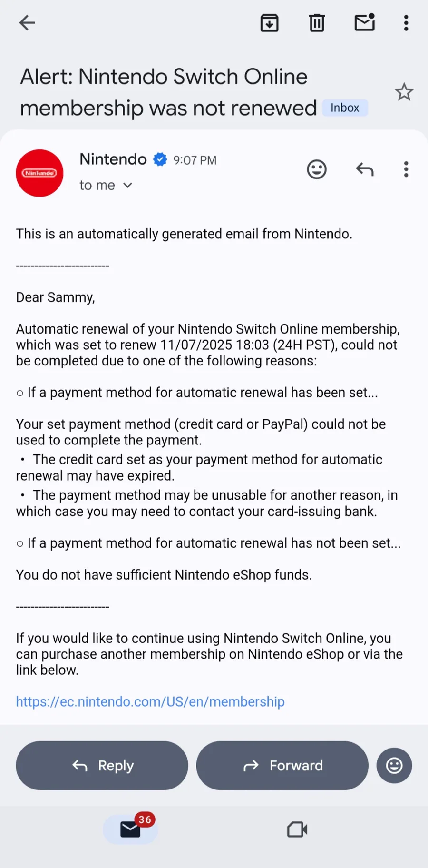The height and width of the screenshot is (868, 428).
Task: Tap the round emoji reaction button at bottom
Action: (x=394, y=765)
